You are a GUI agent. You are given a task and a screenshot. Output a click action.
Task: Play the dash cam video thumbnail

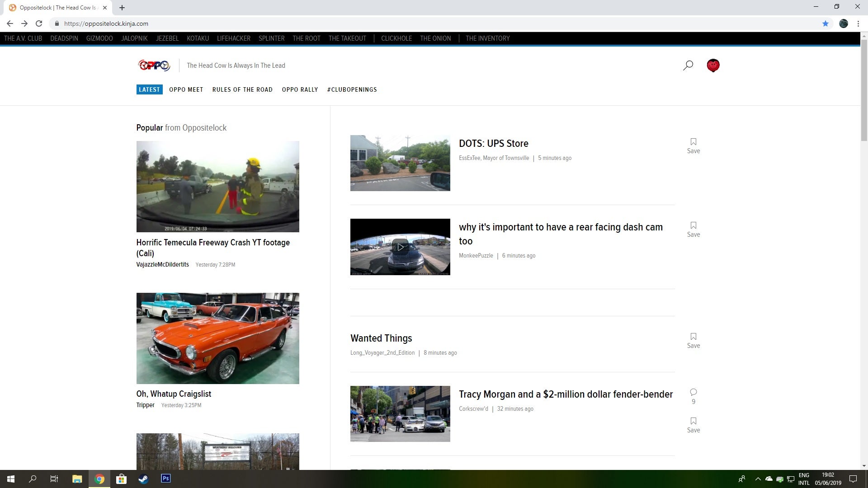pyautogui.click(x=400, y=247)
